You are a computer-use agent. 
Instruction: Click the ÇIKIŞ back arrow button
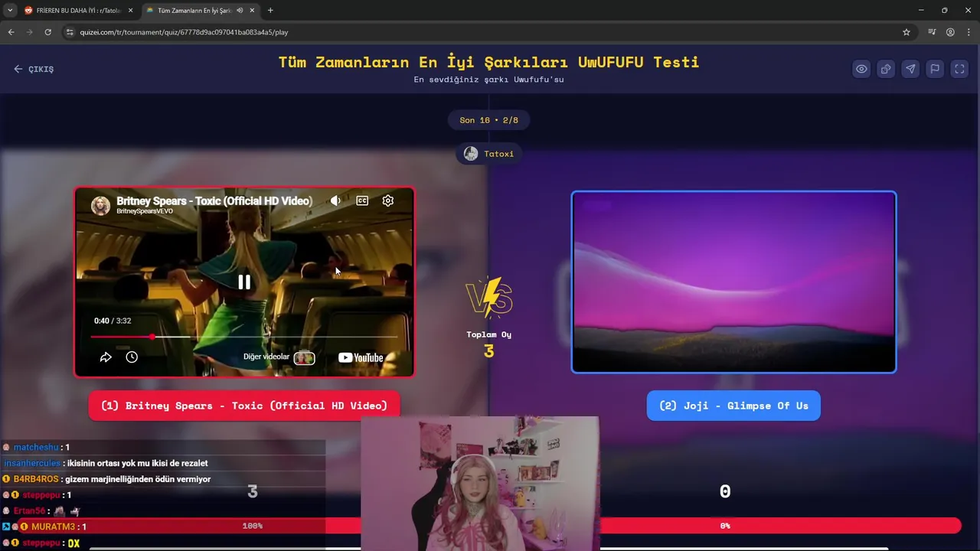coord(34,69)
